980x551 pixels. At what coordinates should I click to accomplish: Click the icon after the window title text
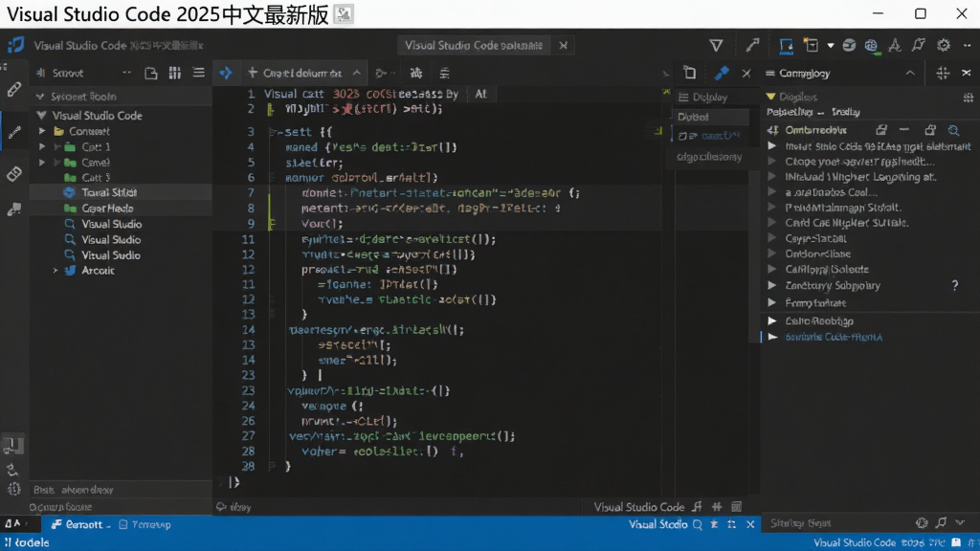(344, 14)
